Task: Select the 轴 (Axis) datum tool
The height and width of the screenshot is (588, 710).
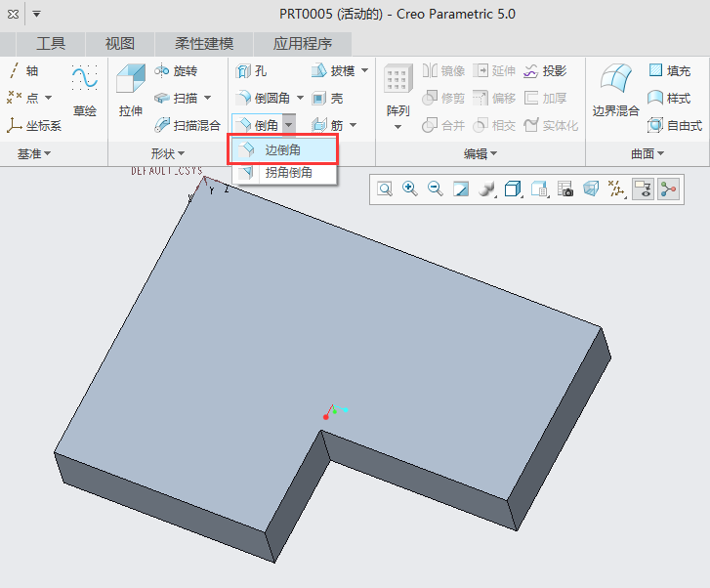Action: point(24,70)
